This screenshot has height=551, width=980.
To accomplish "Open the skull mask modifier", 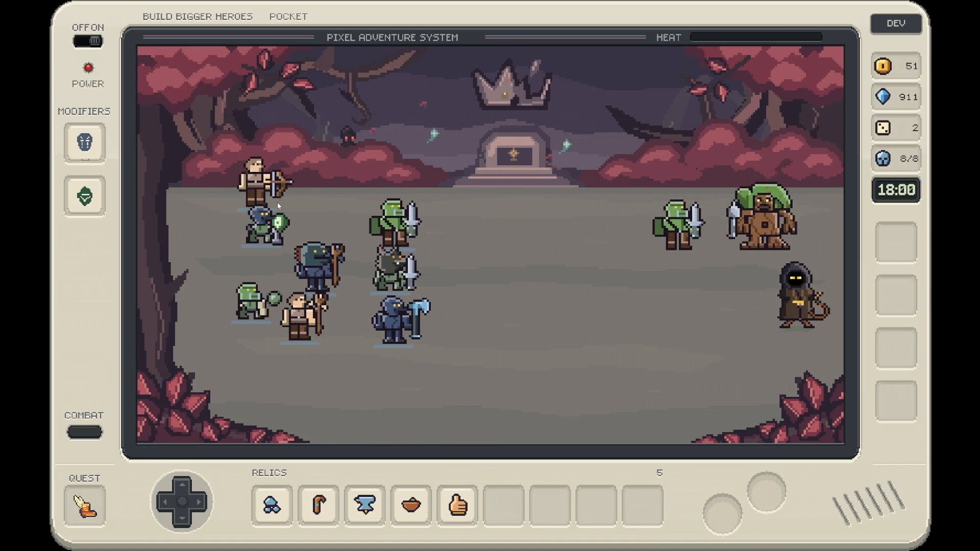I will pos(85,142).
